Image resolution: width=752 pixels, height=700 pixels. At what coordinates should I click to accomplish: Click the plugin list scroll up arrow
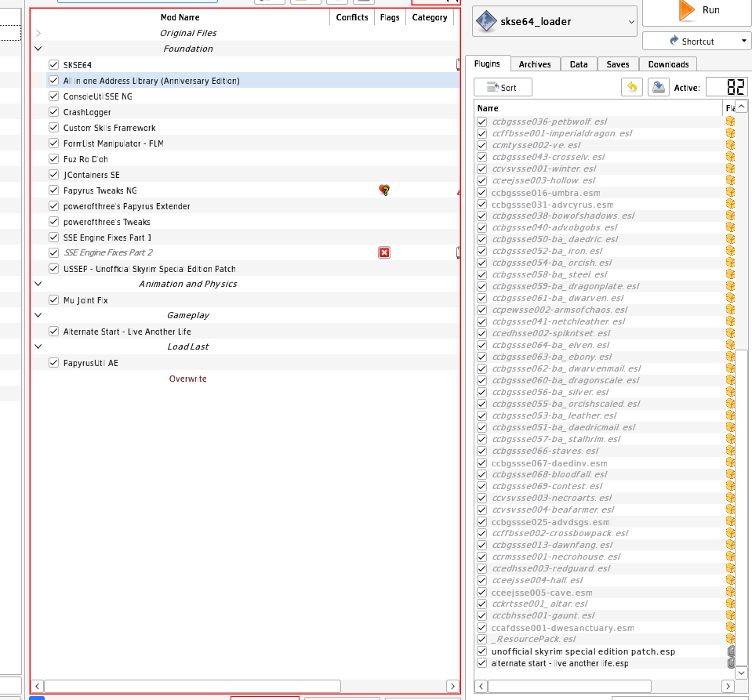tap(742, 106)
